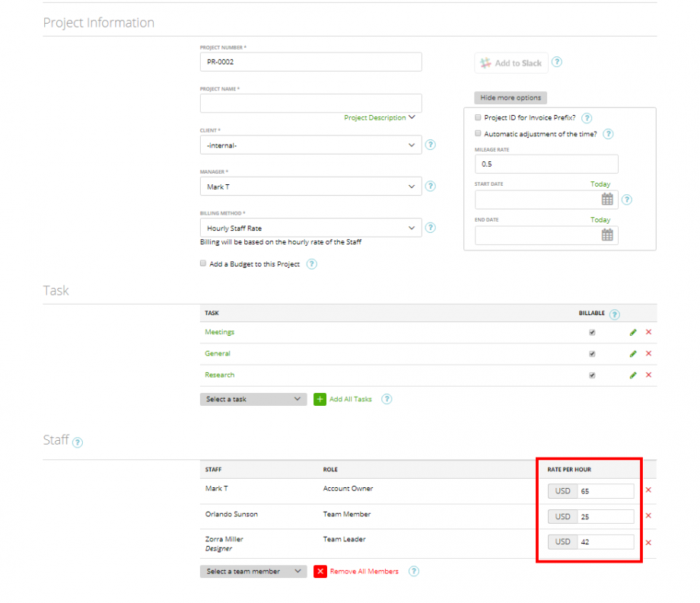This screenshot has width=700, height=603.
Task: Click the Add All Tasks plus icon
Action: tap(319, 399)
